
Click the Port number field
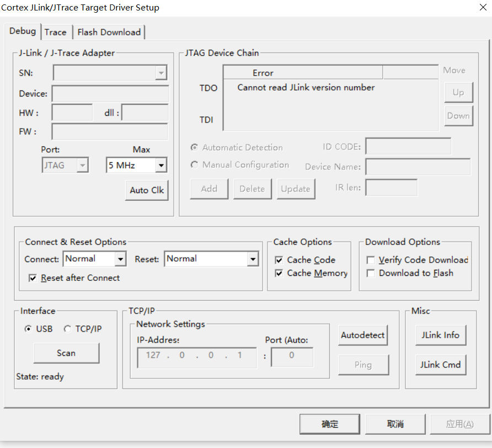(292, 357)
